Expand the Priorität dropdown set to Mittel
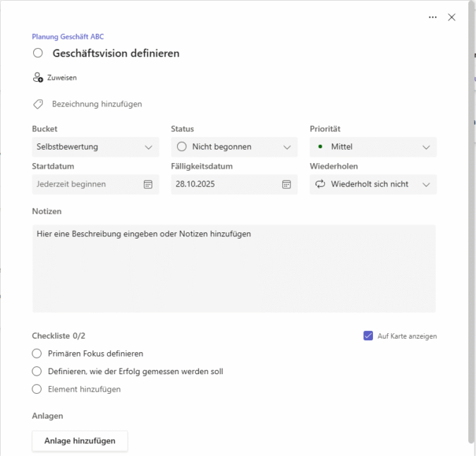 426,147
